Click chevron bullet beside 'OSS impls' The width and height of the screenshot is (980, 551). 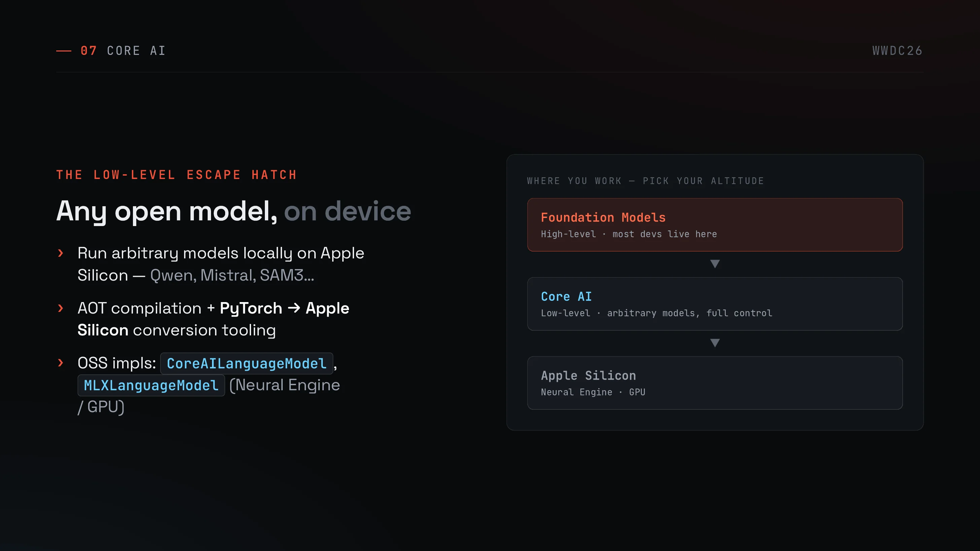(x=61, y=363)
